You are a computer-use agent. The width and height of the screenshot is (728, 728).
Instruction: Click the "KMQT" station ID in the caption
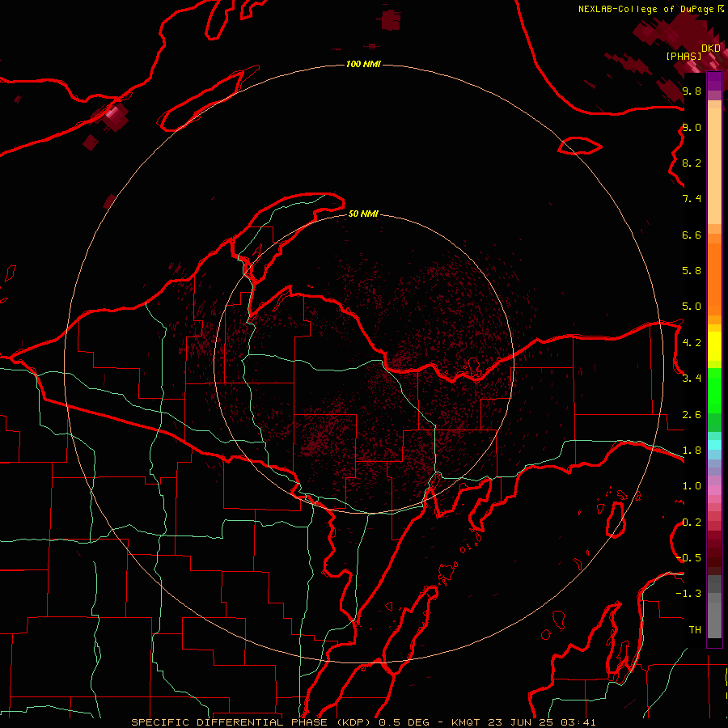click(x=467, y=722)
